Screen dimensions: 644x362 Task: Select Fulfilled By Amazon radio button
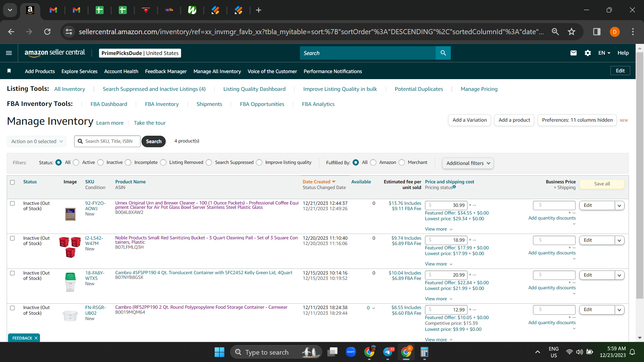[x=373, y=163]
